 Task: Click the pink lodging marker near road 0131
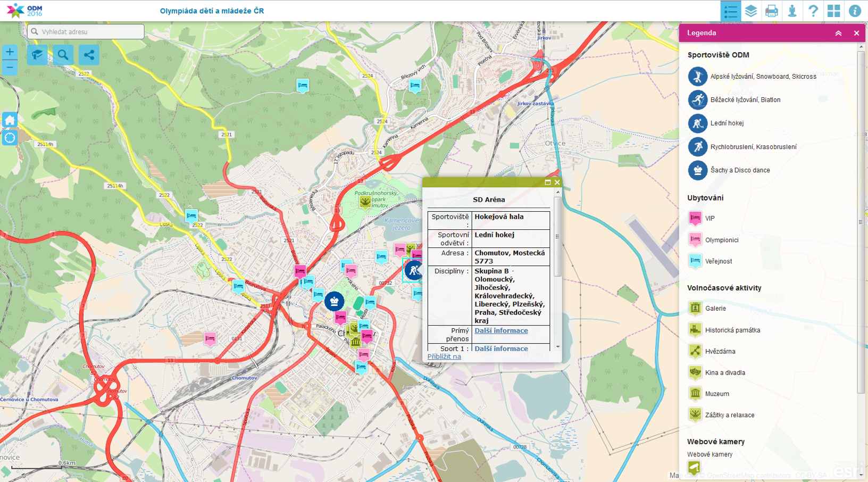(x=210, y=338)
